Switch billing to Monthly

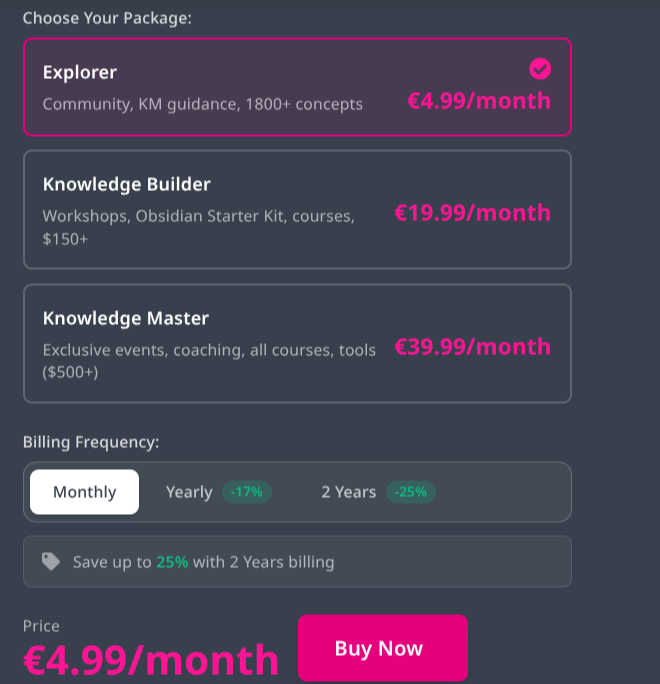[x=85, y=492]
